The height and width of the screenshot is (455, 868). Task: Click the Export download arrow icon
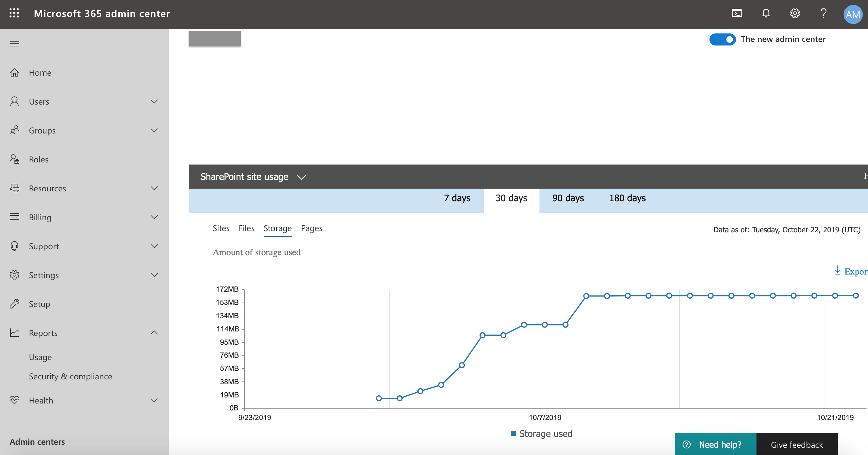coord(837,271)
